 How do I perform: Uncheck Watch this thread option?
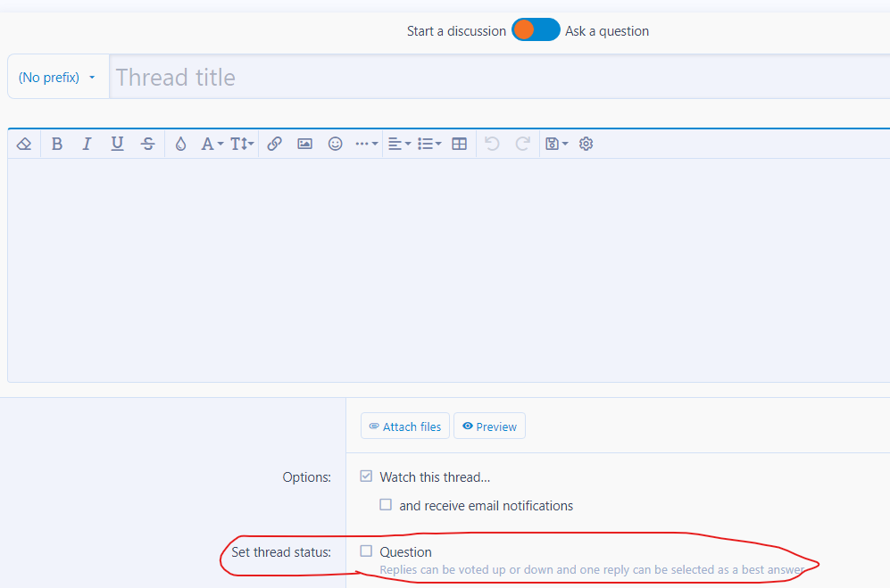point(366,476)
